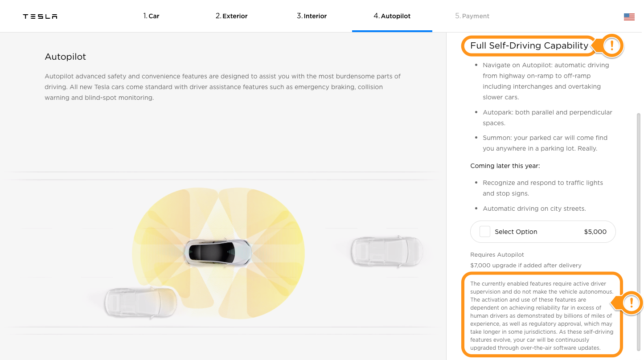This screenshot has height=360, width=644.
Task: Click the highlighted driver supervision disclaimer text
Action: [x=542, y=315]
